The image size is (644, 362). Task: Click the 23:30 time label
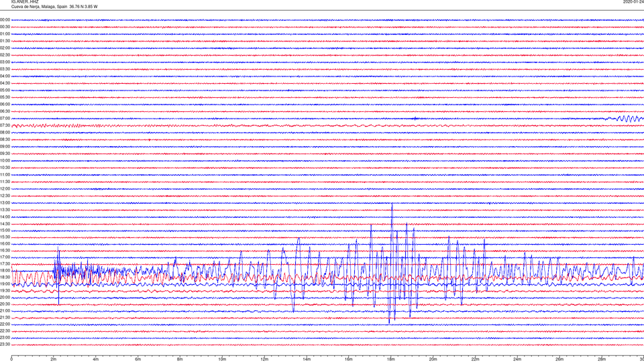coord(5,345)
